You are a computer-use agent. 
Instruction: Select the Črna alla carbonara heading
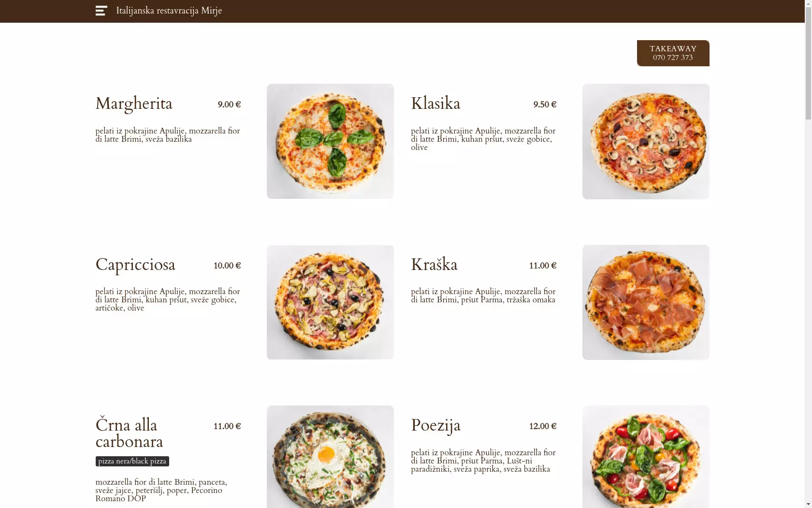pos(130,433)
